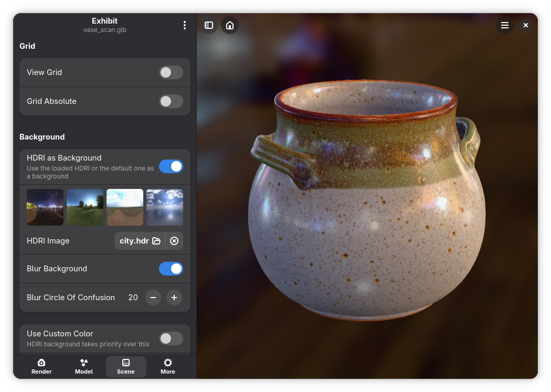Choose the night city HDRI thumbnail

[45, 207]
